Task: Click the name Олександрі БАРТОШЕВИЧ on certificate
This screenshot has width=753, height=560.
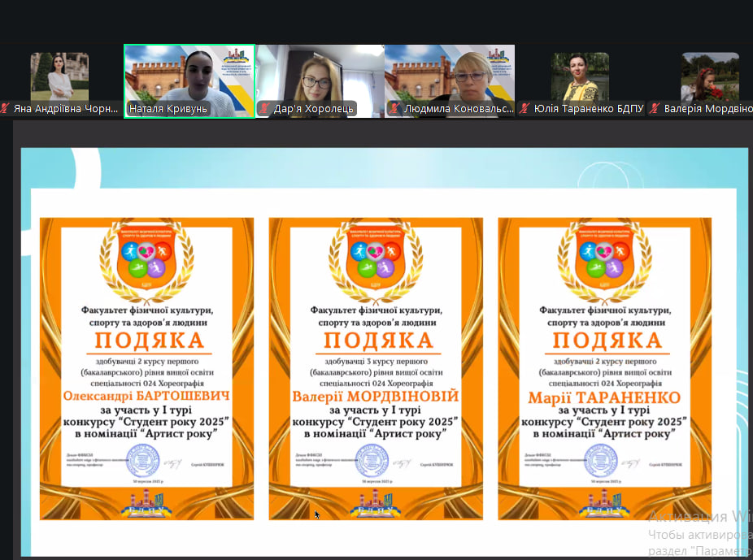Action: 146,396
